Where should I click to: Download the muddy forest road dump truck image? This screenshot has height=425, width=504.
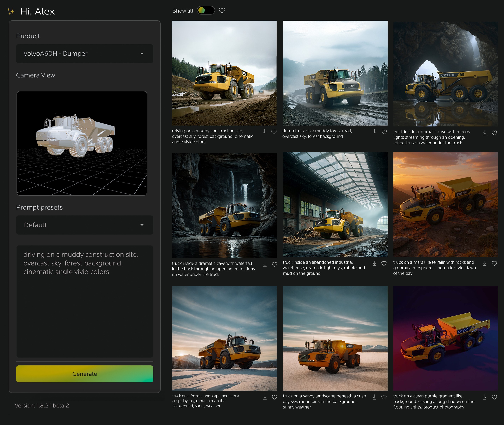pyautogui.click(x=375, y=132)
